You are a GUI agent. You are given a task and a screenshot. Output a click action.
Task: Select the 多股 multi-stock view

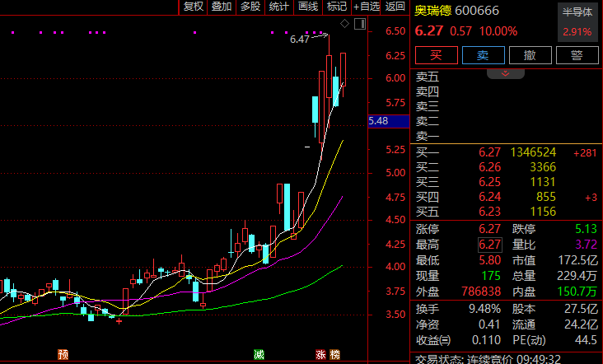(250, 7)
